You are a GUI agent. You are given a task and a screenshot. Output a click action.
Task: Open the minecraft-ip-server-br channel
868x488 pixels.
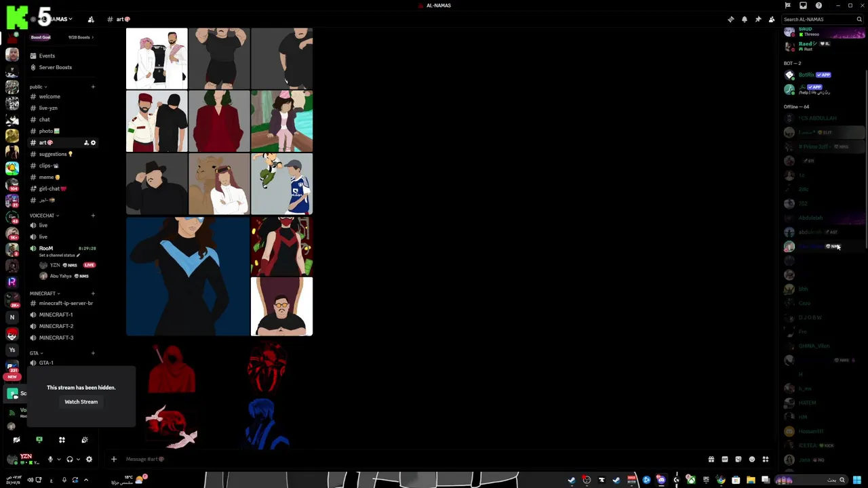point(62,303)
